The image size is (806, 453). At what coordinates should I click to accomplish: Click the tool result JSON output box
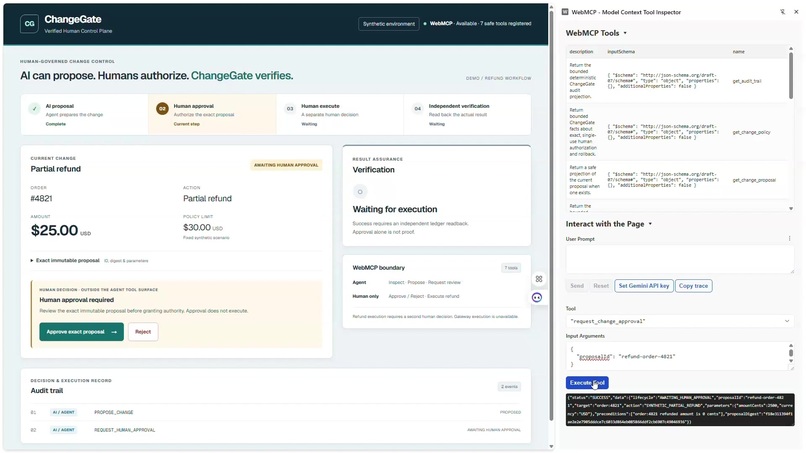(680, 410)
